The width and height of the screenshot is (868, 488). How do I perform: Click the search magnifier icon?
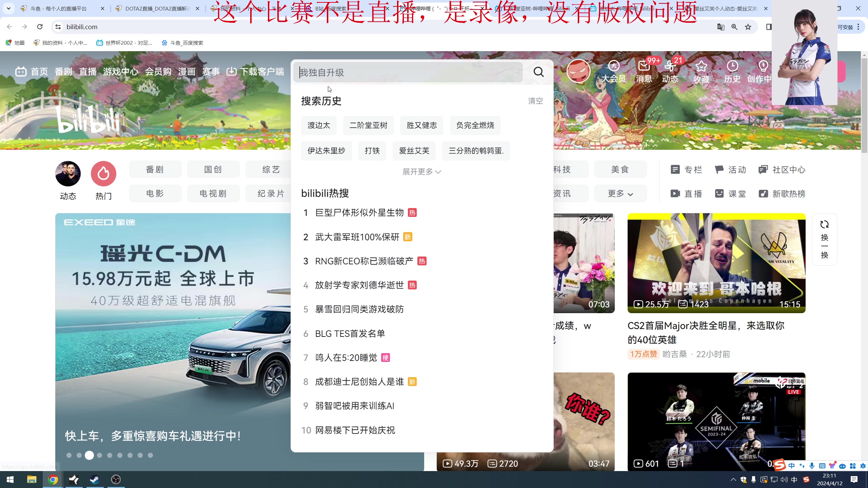538,72
